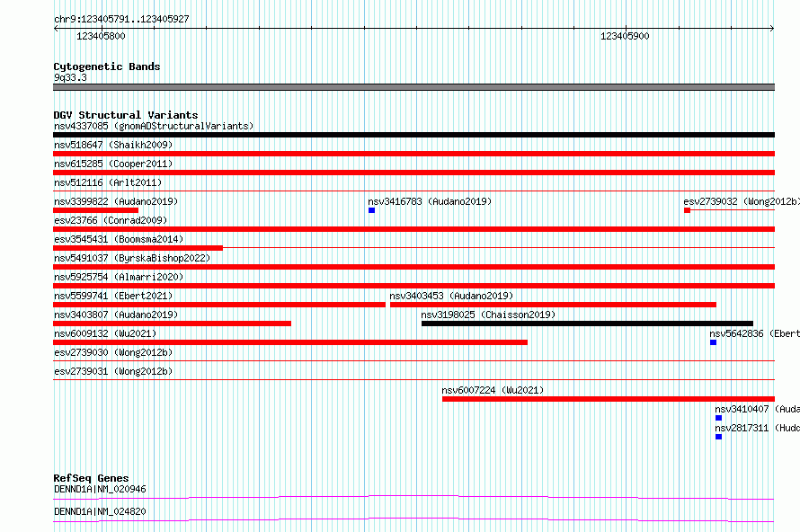Click the blue marker below nsv2817311

718,437
